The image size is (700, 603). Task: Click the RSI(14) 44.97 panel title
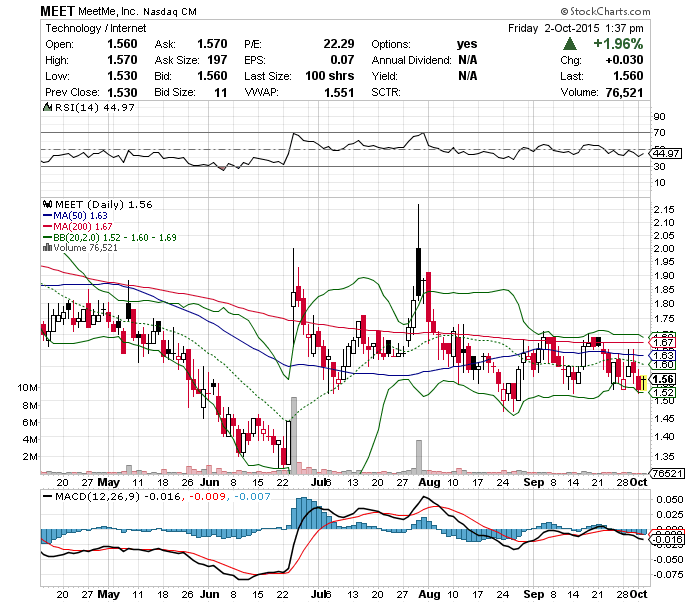94,108
